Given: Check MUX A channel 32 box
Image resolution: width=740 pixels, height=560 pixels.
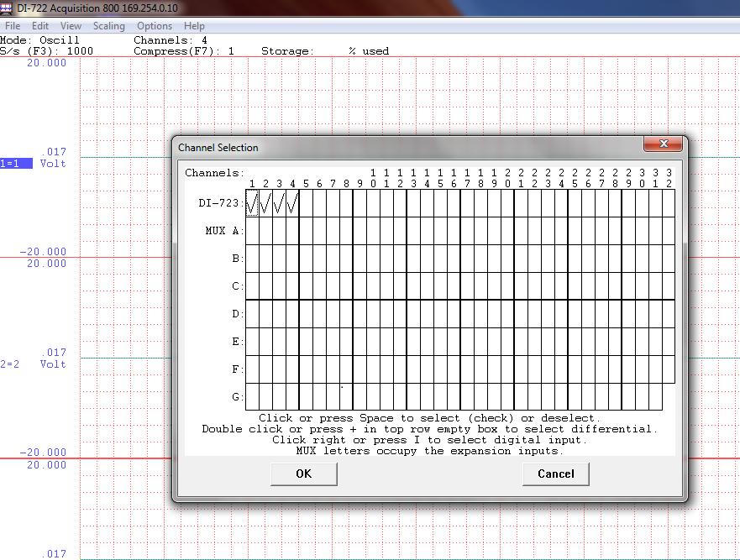Looking at the screenshot, I should (669, 231).
